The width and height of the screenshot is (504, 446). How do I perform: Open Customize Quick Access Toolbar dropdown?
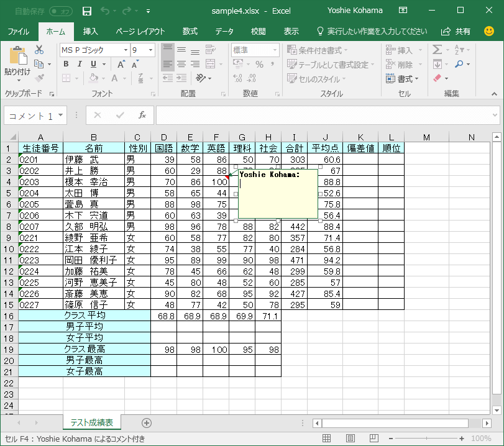[148, 11]
